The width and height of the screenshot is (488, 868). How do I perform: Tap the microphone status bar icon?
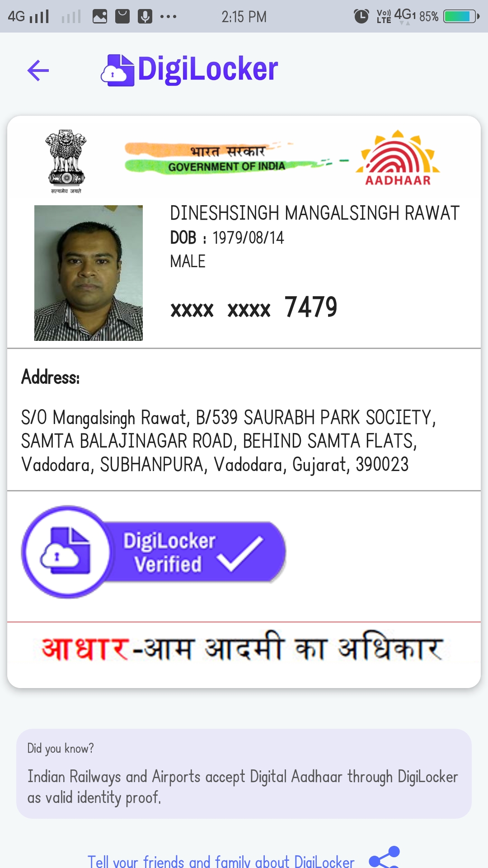(145, 17)
